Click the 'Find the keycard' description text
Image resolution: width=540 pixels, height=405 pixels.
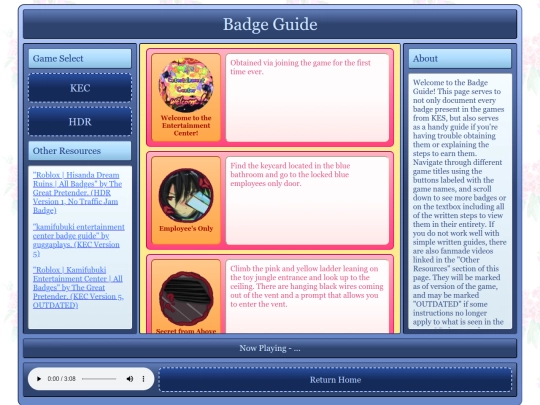pyautogui.click(x=290, y=174)
